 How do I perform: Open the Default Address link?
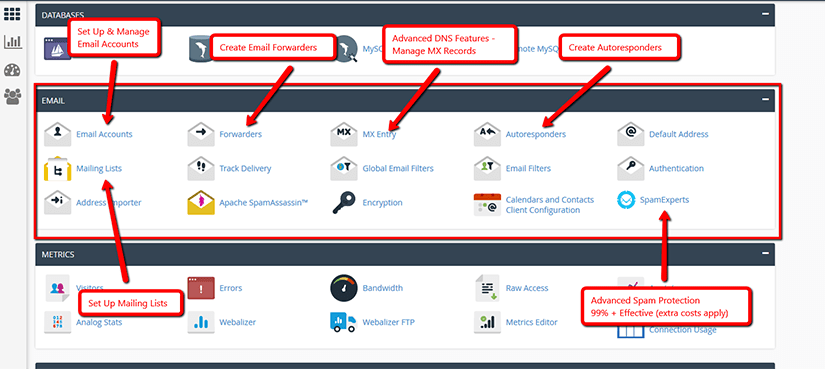tap(679, 134)
